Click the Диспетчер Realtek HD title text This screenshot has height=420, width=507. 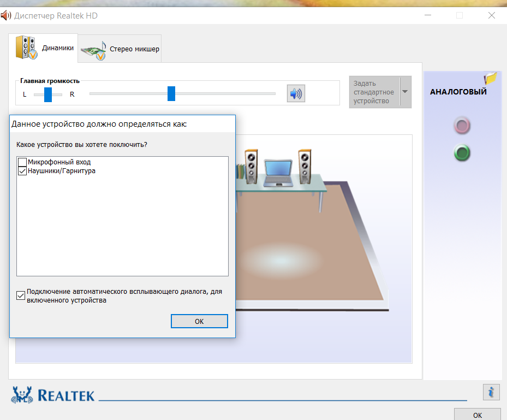(x=56, y=16)
